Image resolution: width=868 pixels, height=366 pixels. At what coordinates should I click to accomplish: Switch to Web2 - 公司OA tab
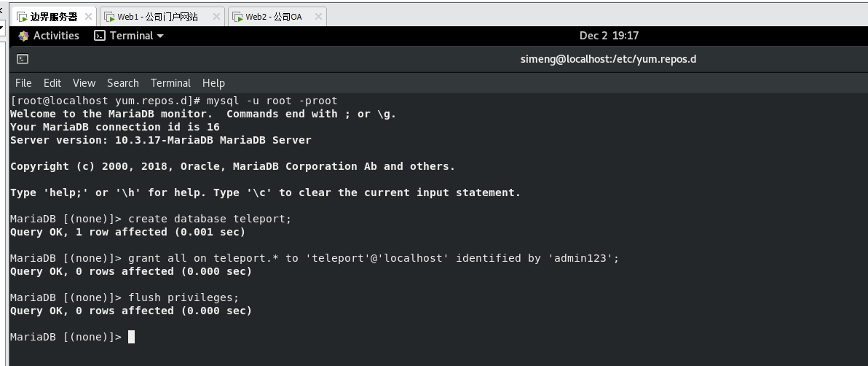pyautogui.click(x=273, y=17)
